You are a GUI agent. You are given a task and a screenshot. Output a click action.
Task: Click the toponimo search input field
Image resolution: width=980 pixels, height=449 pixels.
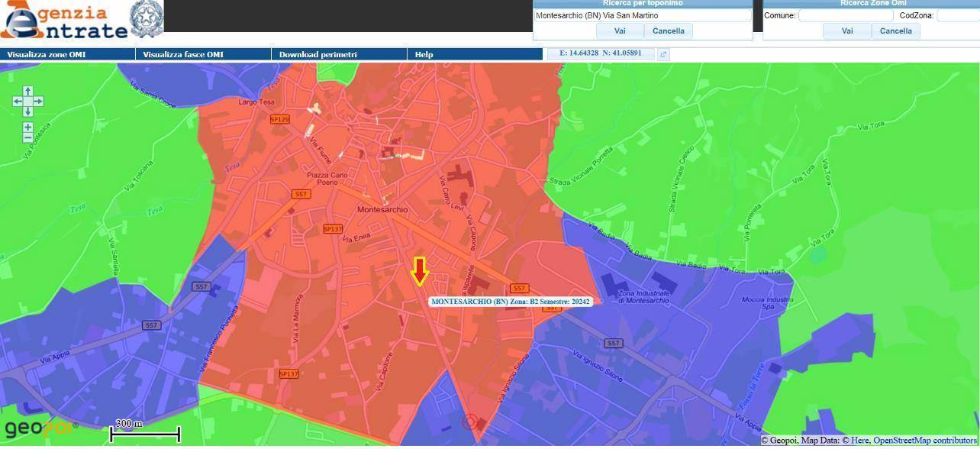(x=642, y=15)
